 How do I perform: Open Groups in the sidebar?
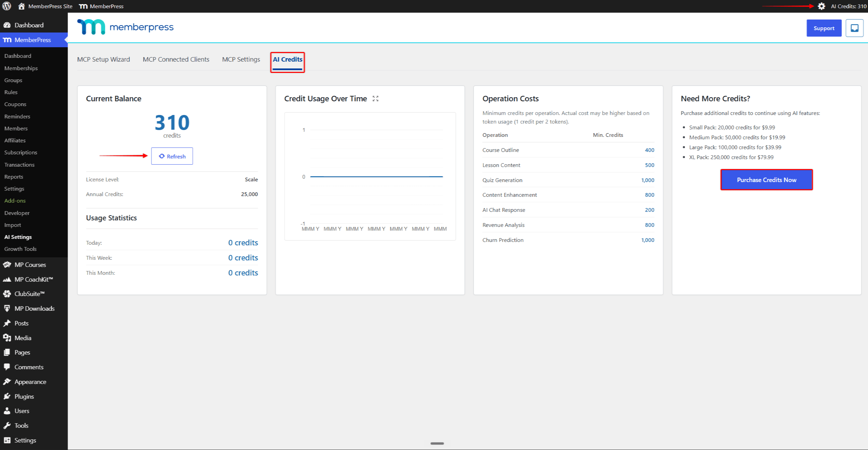[13, 80]
